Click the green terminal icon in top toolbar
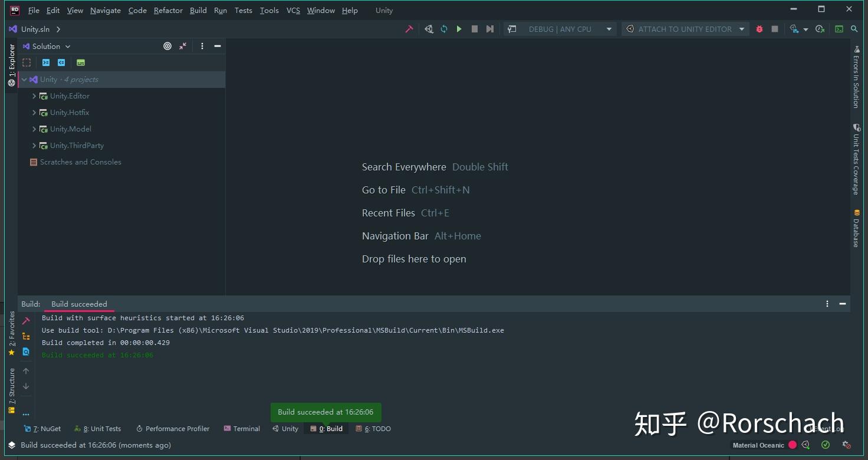Screen dimensions: 868x460 point(839,29)
